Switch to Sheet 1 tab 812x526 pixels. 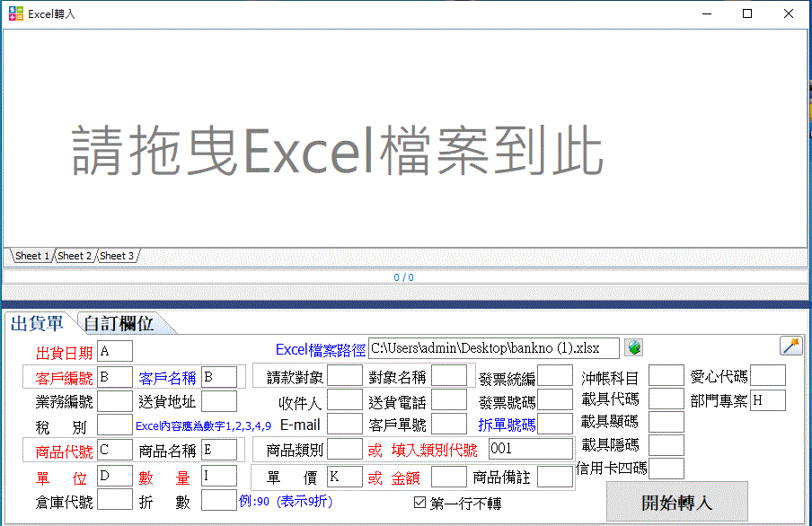tap(32, 256)
